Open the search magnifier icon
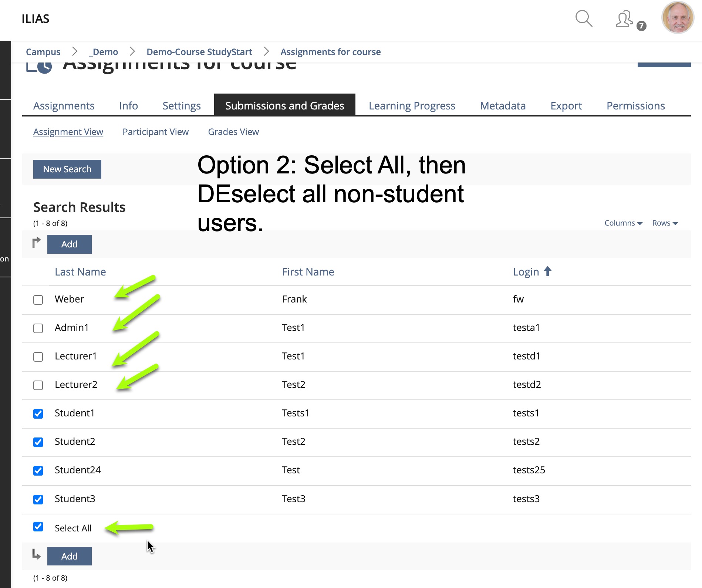The height and width of the screenshot is (588, 702). (584, 18)
